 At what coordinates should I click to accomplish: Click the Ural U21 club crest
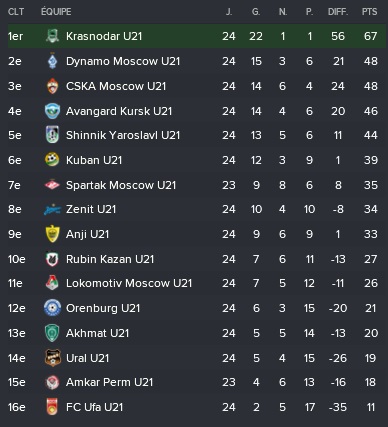click(52, 358)
